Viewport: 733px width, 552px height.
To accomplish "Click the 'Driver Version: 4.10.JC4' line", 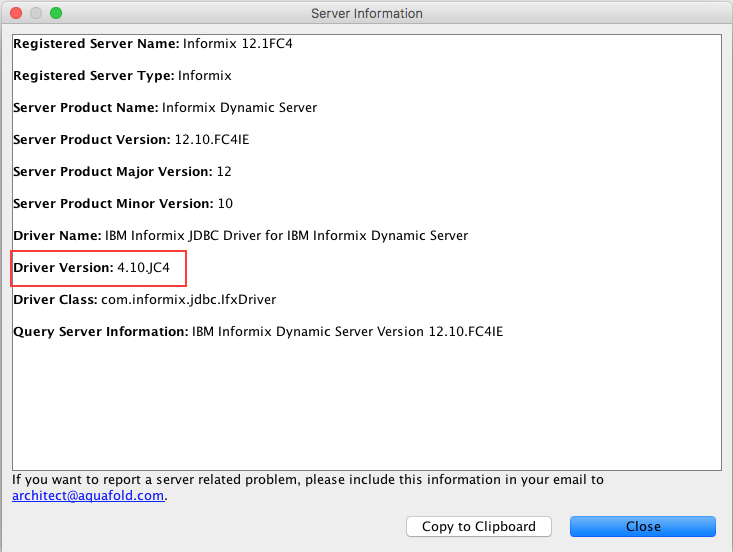I will [92, 267].
